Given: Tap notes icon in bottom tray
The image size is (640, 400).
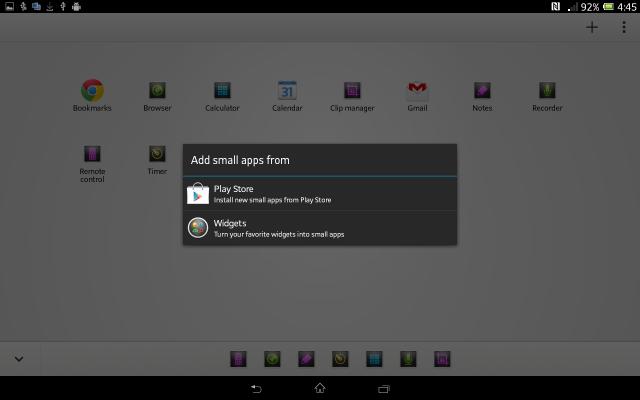Looking at the screenshot, I should click(x=306, y=359).
